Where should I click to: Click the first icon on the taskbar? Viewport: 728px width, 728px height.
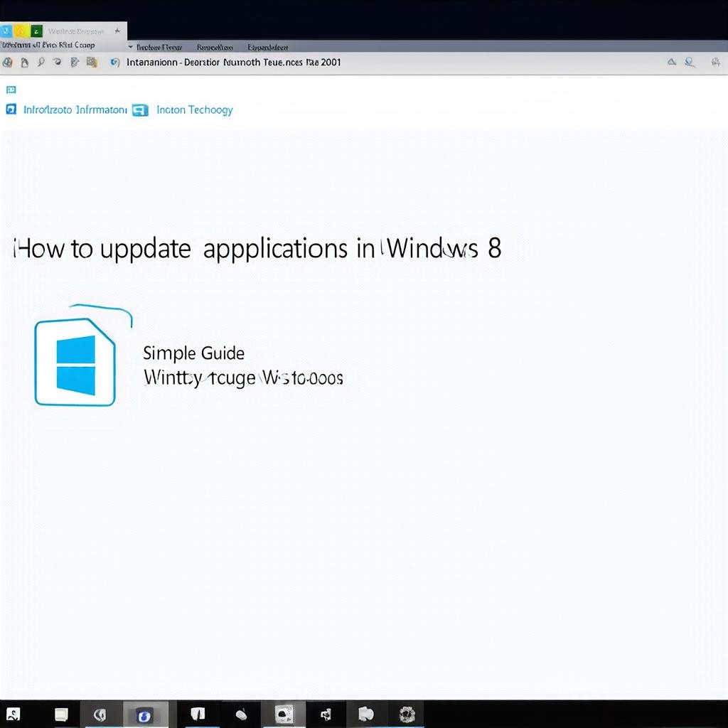13,714
